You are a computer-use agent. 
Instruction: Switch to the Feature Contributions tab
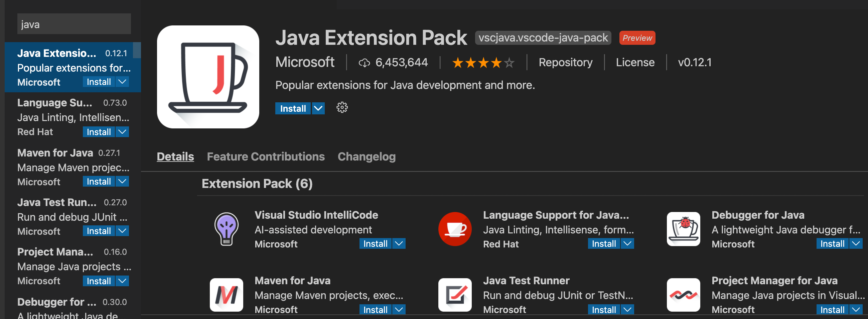tap(266, 157)
